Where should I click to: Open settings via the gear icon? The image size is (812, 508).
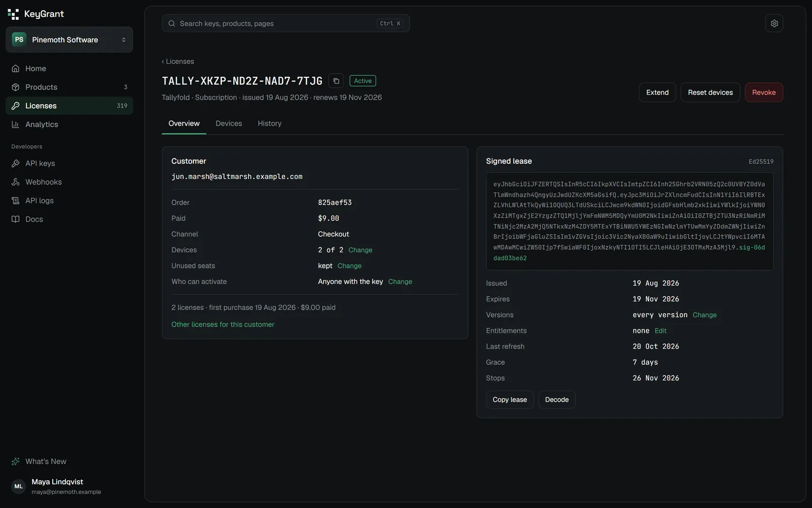click(x=774, y=23)
